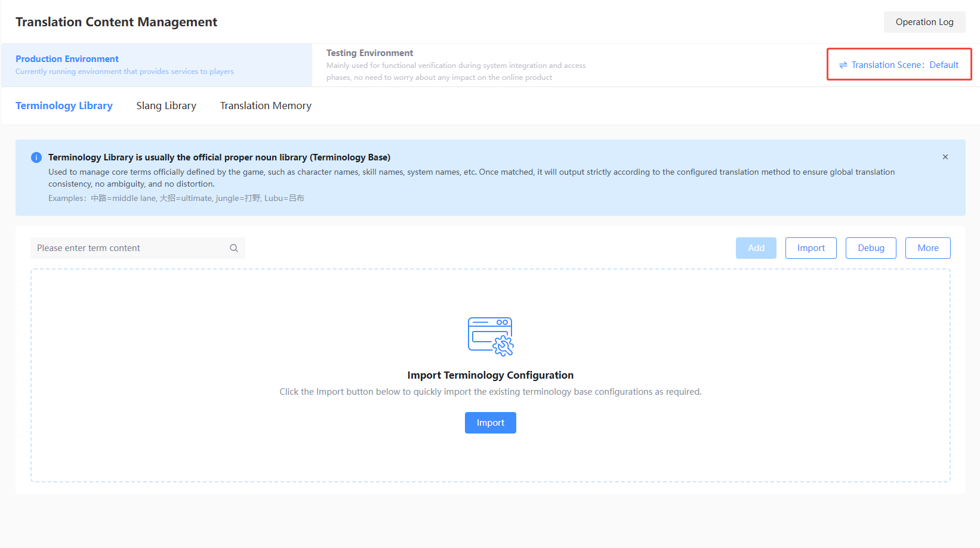This screenshot has width=980, height=548.
Task: Click the swap arrows icon beside Translation Scene
Action: pyautogui.click(x=843, y=65)
